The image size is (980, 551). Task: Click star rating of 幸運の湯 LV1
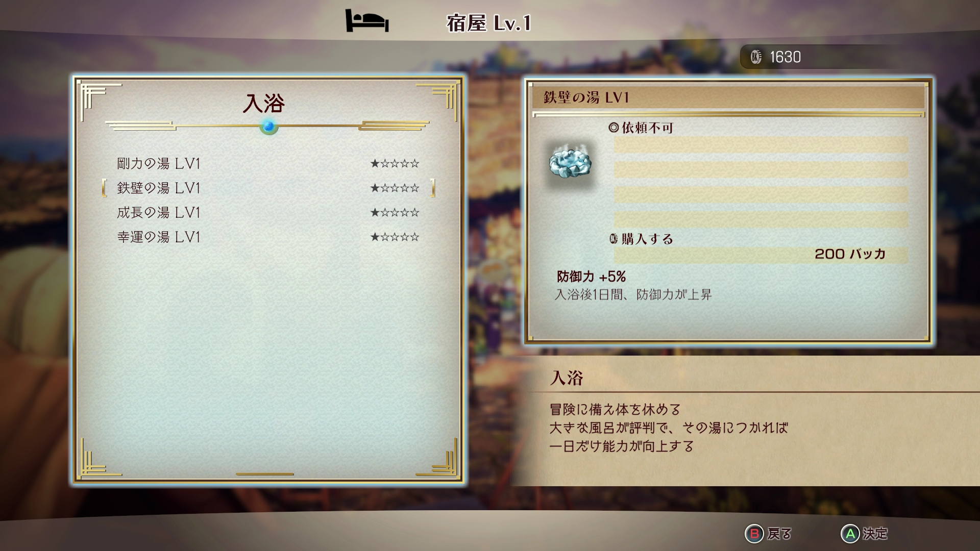395,237
